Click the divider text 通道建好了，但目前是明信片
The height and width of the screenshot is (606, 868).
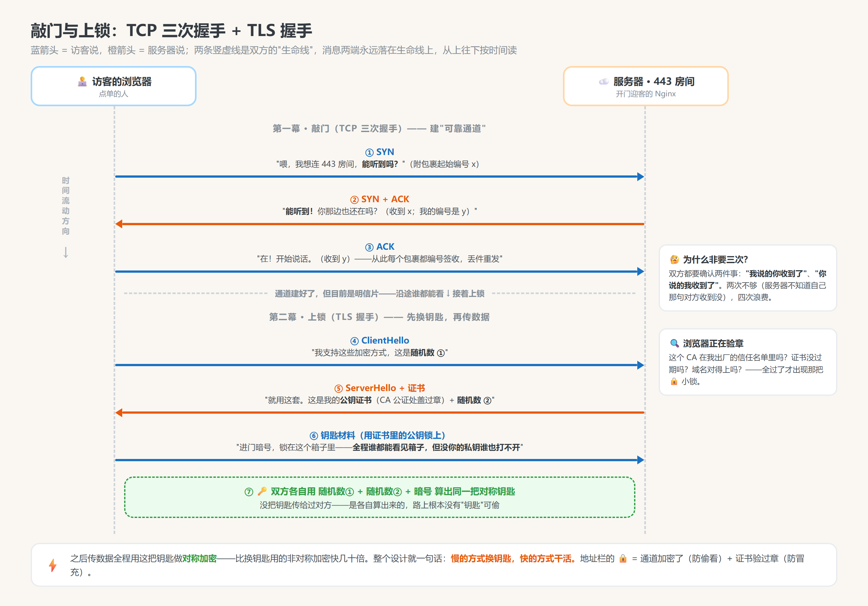(379, 293)
